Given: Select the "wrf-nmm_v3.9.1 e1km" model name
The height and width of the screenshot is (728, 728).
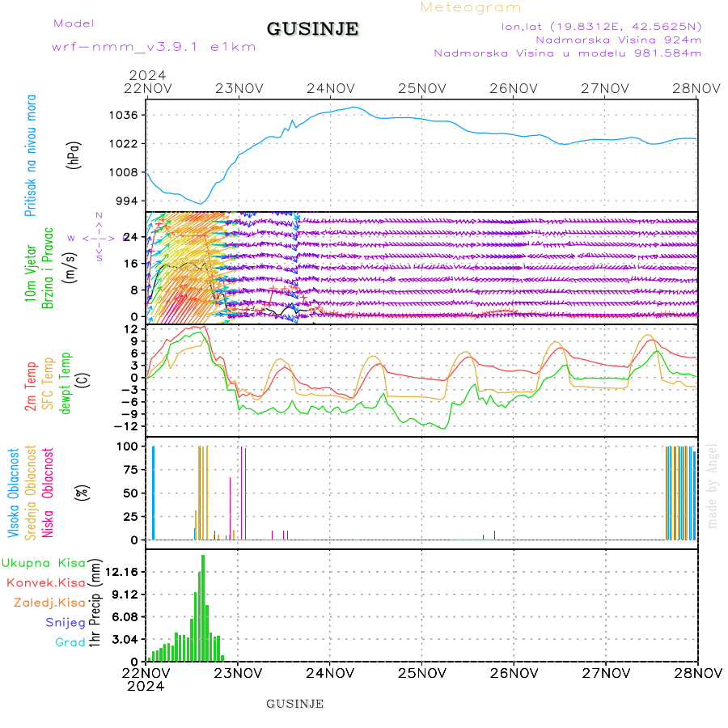Looking at the screenshot, I should [x=154, y=47].
